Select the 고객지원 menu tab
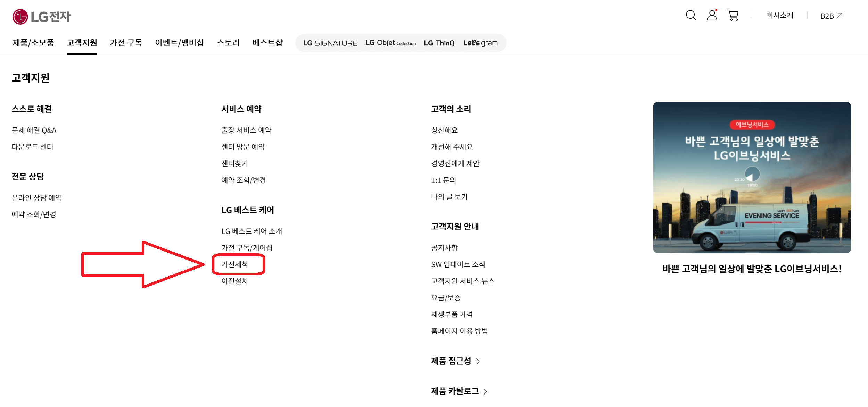Viewport: 868px width, 407px height. 82,43
